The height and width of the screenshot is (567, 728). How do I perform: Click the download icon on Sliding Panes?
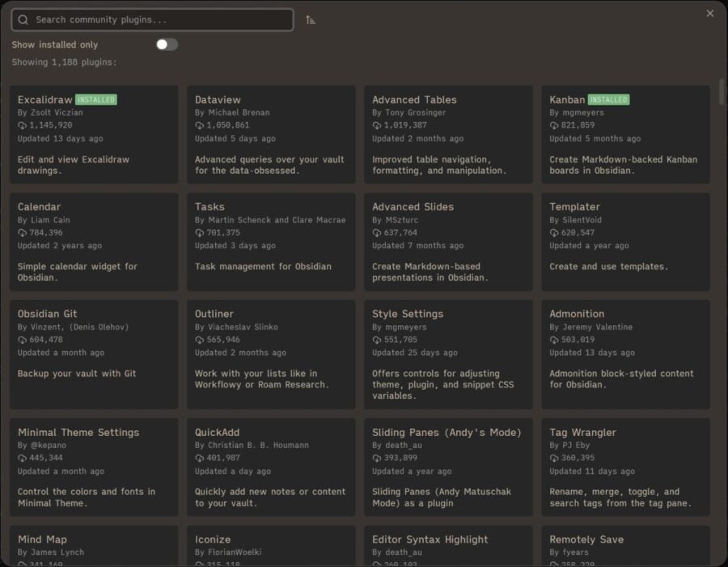click(376, 459)
